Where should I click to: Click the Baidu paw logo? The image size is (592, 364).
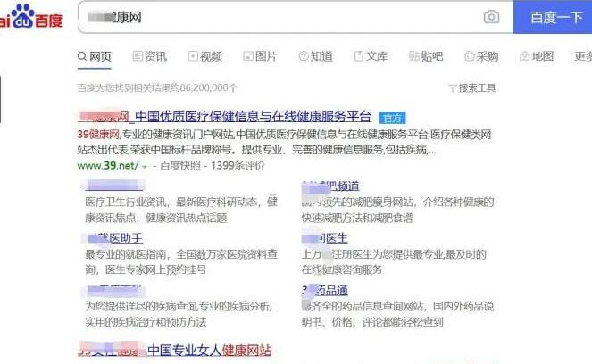click(20, 15)
